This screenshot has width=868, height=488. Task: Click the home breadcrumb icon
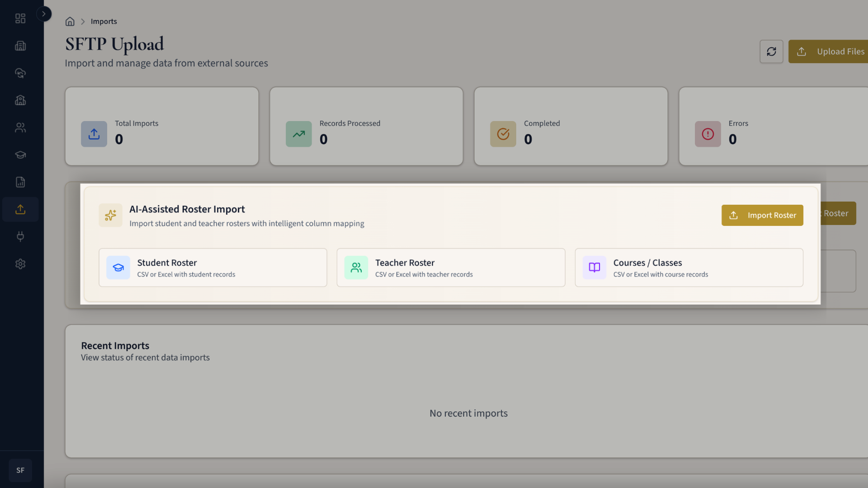click(x=70, y=22)
